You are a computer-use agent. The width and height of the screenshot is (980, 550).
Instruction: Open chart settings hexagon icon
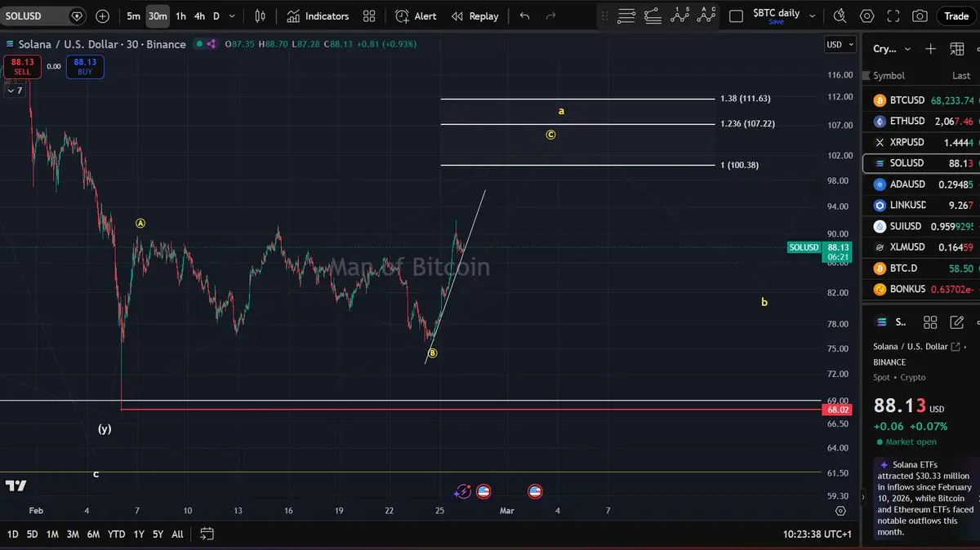tap(866, 16)
